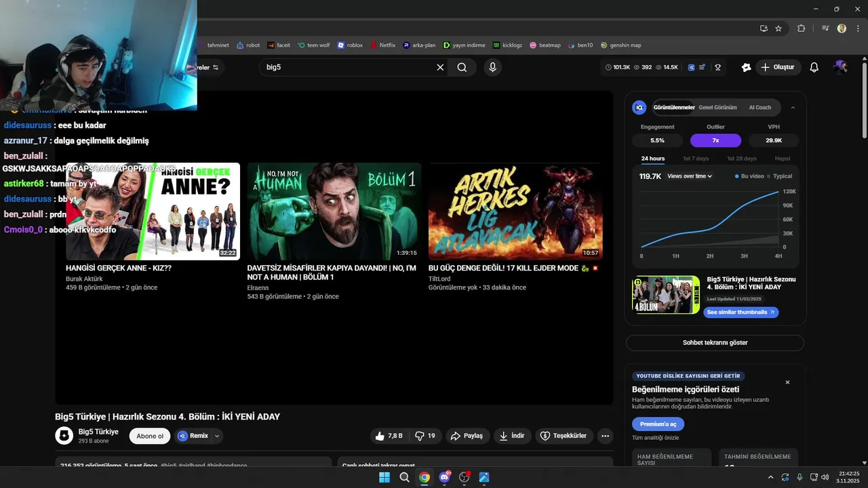Close the dislike insights card

click(x=787, y=382)
